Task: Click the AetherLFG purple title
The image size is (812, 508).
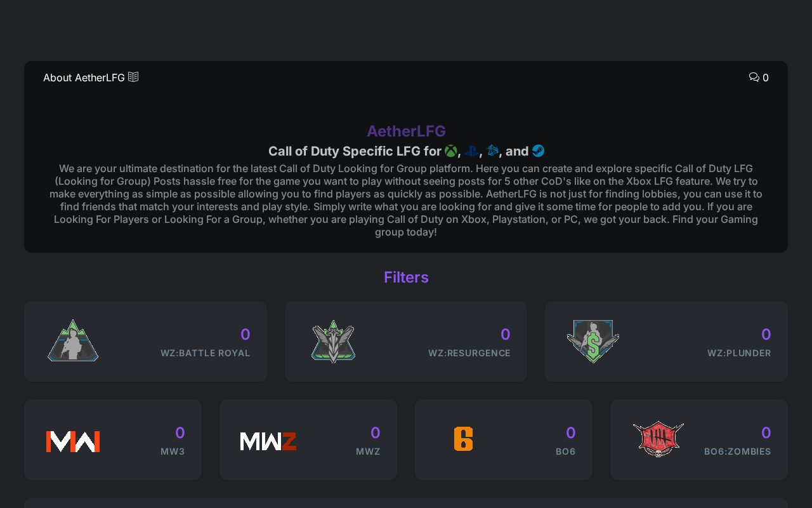Action: point(406,131)
